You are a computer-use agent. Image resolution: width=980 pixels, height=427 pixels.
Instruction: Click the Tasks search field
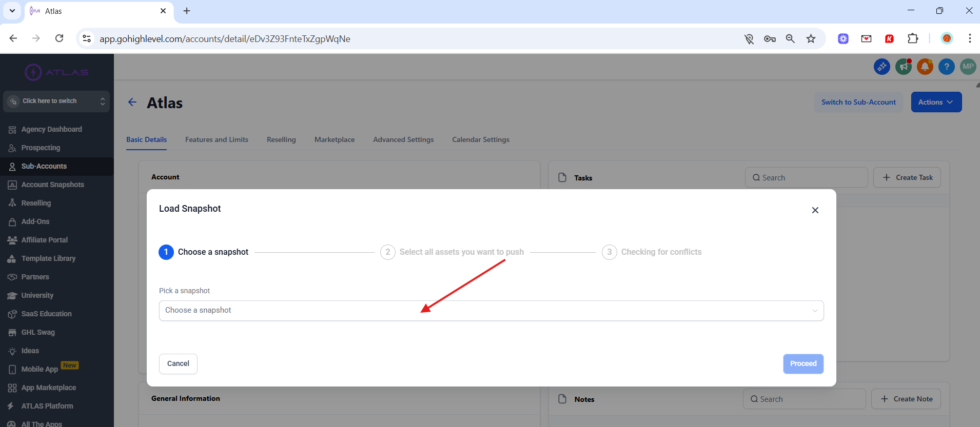[806, 177]
